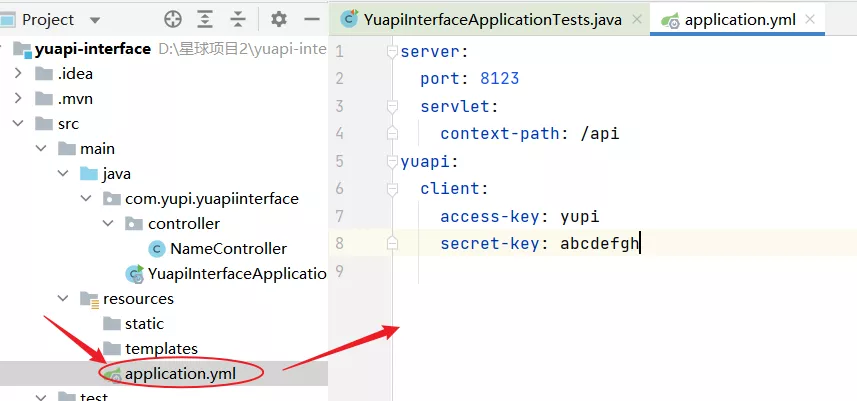Click the locate/select opened file crosshair icon
This screenshot has height=401, width=857.
point(173,20)
